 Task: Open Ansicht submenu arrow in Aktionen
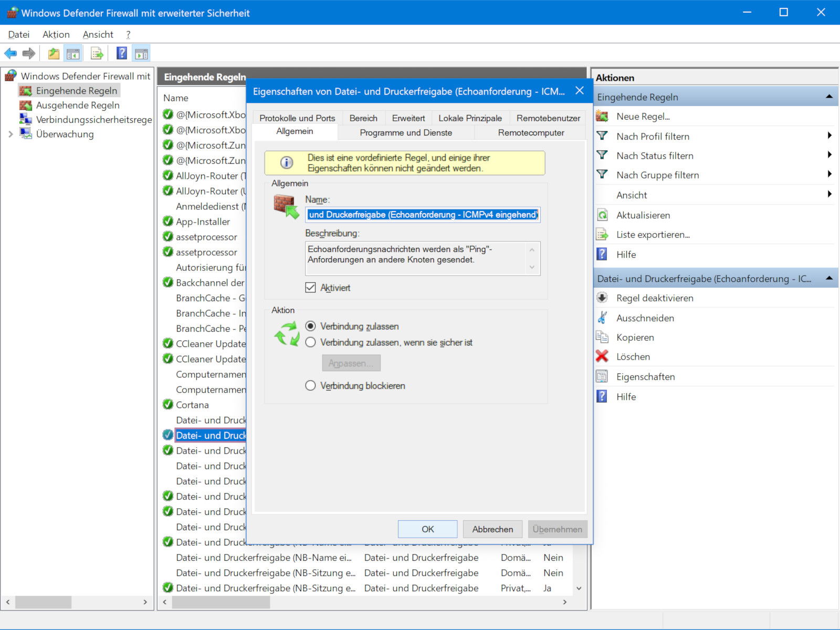point(829,194)
